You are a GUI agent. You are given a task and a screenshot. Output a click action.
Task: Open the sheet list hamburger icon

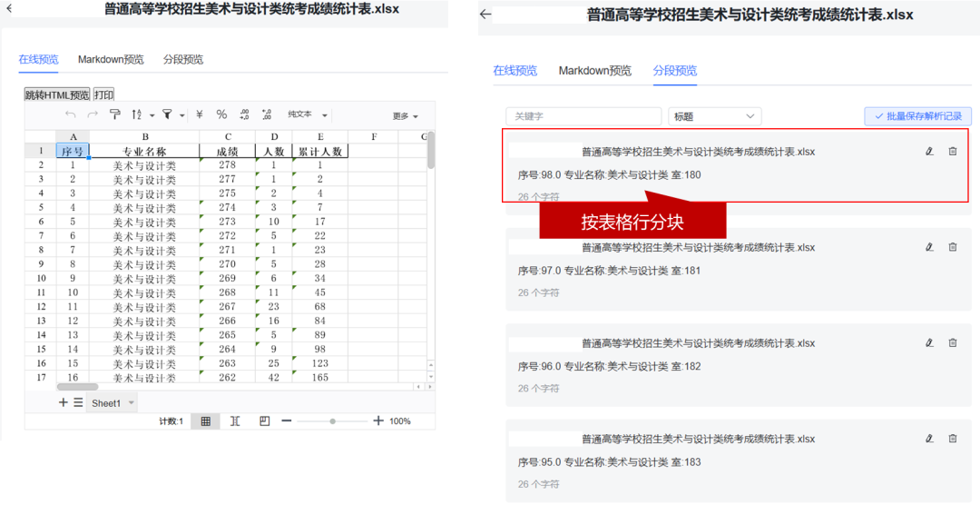tap(78, 402)
